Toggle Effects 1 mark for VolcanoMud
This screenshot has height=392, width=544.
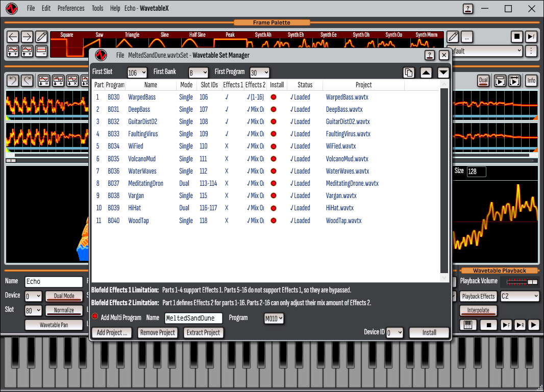pyautogui.click(x=227, y=159)
